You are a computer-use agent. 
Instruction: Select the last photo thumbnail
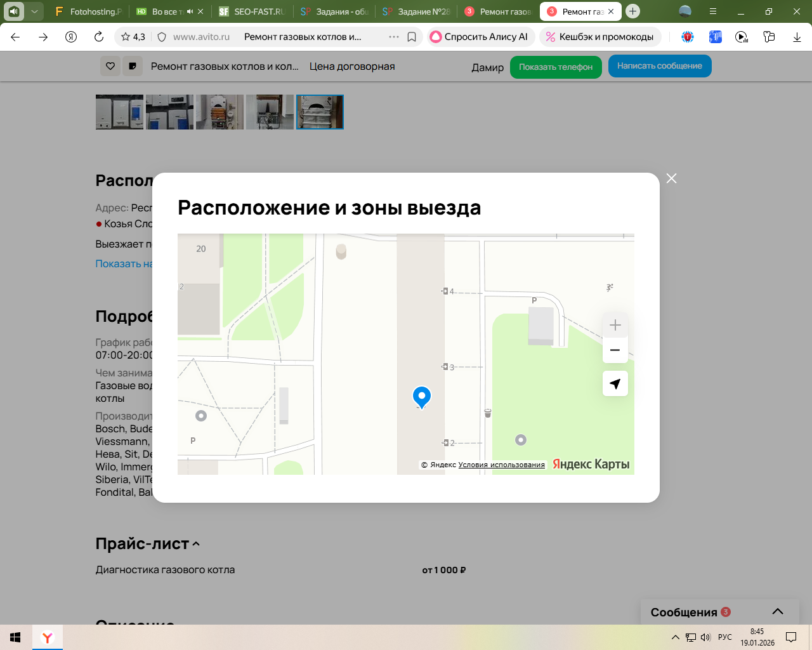coord(320,112)
